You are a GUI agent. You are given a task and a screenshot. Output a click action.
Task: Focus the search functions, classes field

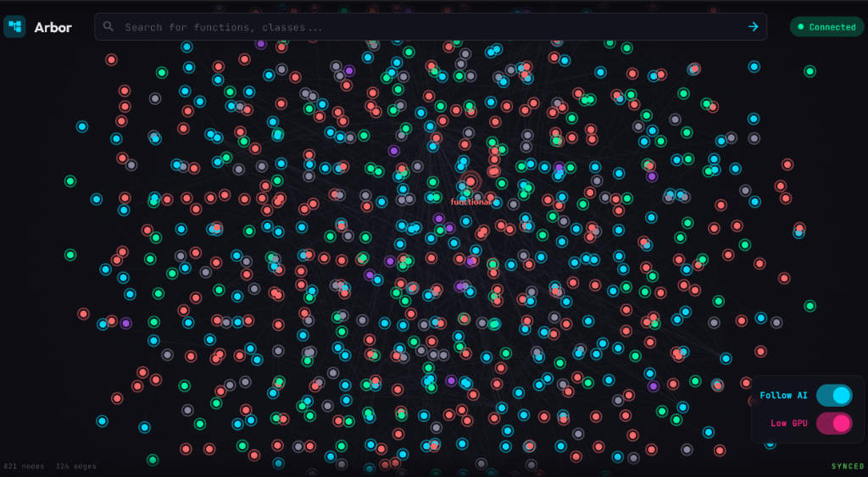431,26
